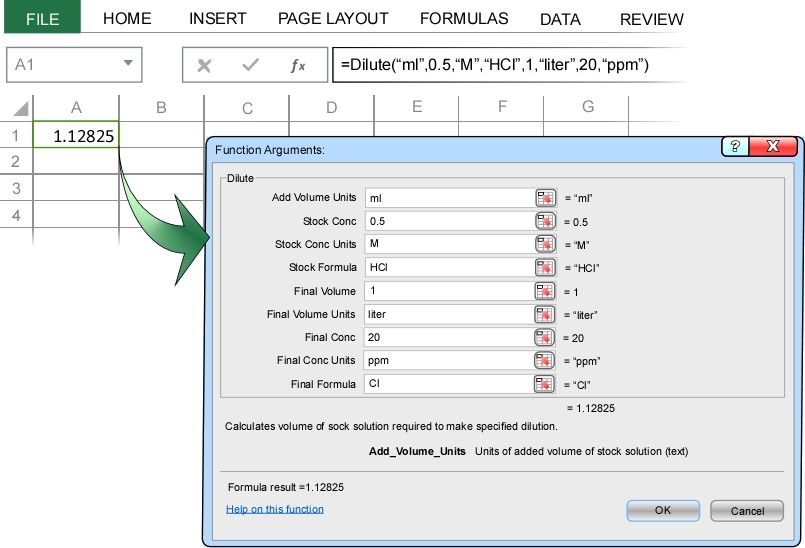This screenshot has width=805, height=548.
Task: Click the dialog help question mark button
Action: coord(735,146)
